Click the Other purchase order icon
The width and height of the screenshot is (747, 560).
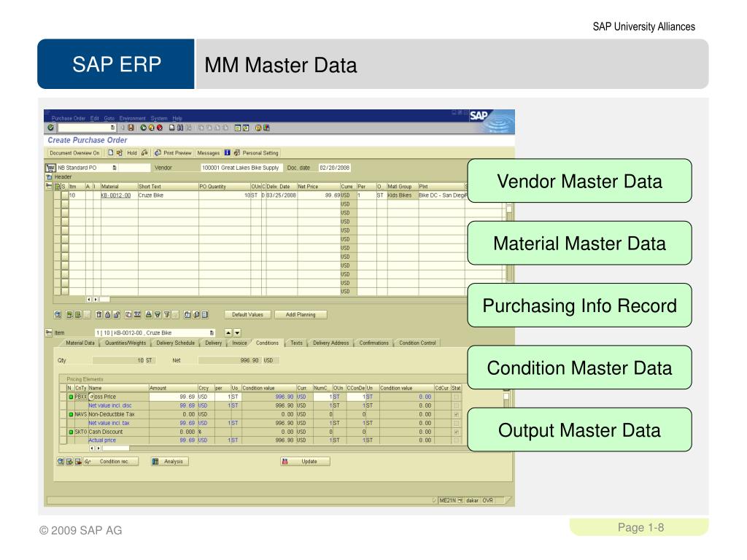tap(119, 153)
